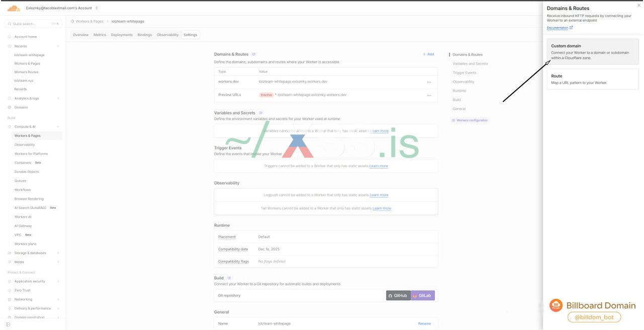Image resolution: width=644 pixels, height=330 pixels.
Task: Open the Preview URLs row options menu
Action: coord(429,95)
